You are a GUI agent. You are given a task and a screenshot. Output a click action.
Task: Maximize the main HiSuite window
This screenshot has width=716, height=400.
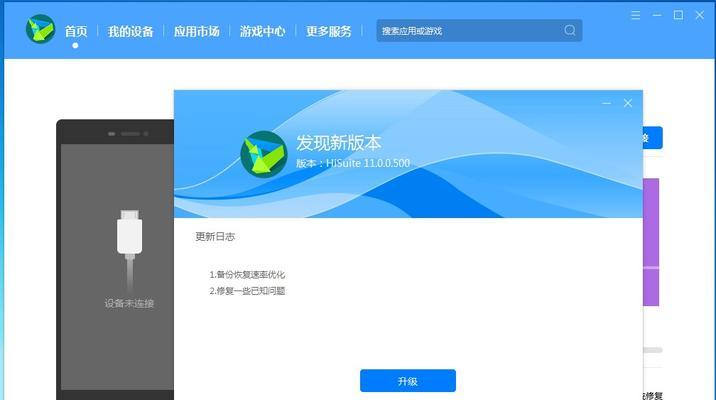[678, 15]
